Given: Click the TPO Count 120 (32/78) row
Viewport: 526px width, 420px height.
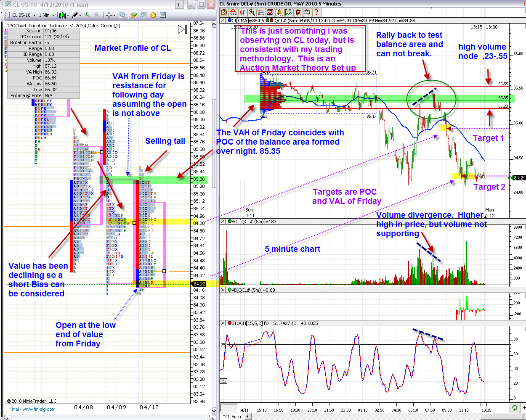Looking at the screenshot, I should [x=43, y=37].
